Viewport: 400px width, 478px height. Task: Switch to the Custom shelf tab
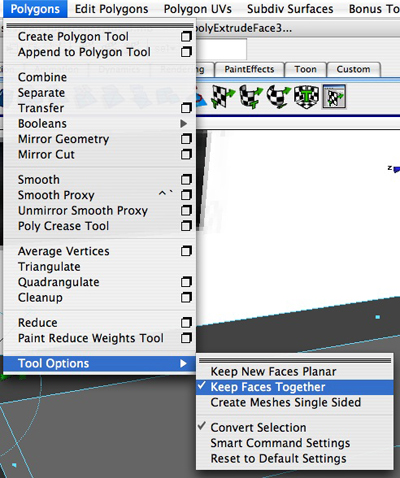[x=353, y=69]
